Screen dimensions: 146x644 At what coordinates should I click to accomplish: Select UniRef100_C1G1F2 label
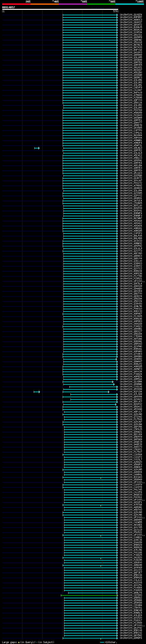click(131, 457)
